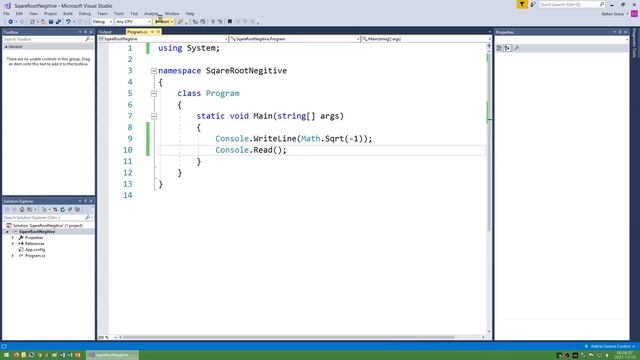Expand the Properties node in Solution Explorer

(13, 238)
